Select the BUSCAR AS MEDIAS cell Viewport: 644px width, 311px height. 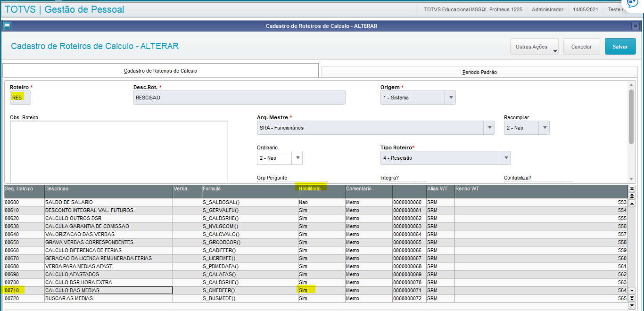pyautogui.click(x=108, y=298)
